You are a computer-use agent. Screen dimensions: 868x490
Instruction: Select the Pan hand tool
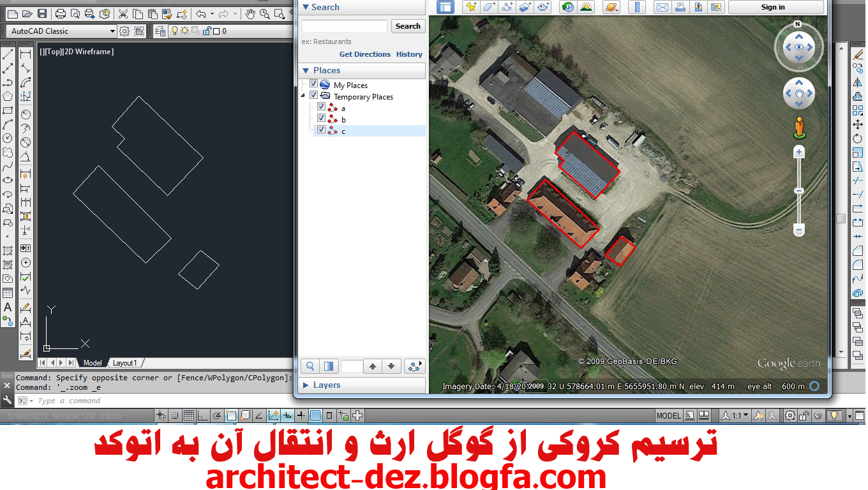tap(250, 13)
